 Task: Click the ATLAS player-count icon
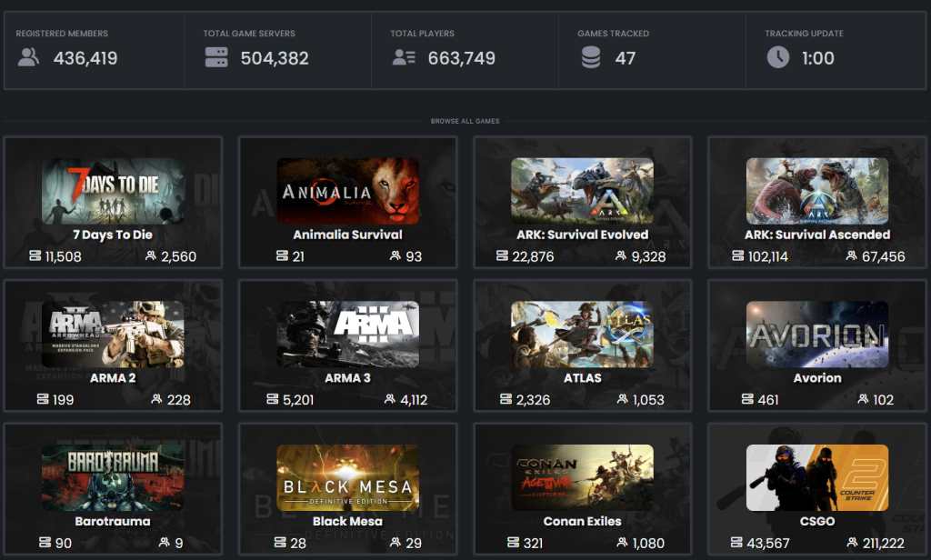pos(623,398)
